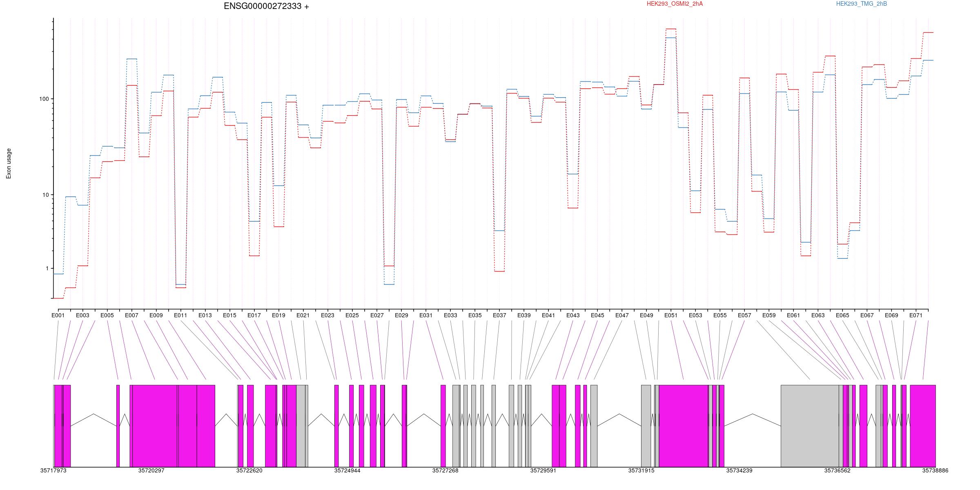Click exon label E055
Image resolution: width=980 pixels, height=490 pixels.
click(720, 315)
